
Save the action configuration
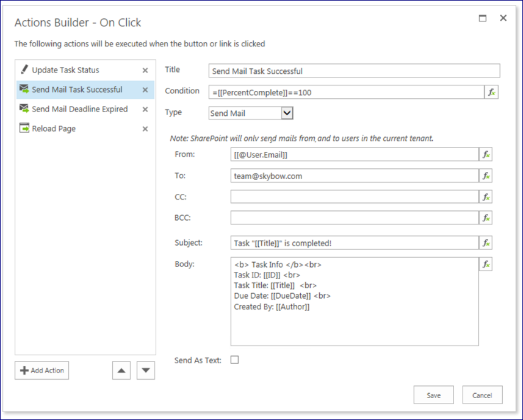tap(433, 395)
